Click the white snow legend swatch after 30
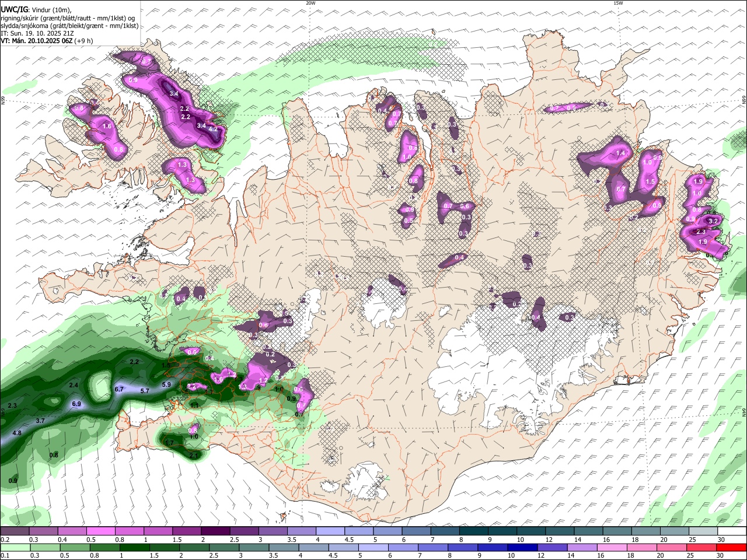This screenshot has height=560, width=747. [x=732, y=531]
